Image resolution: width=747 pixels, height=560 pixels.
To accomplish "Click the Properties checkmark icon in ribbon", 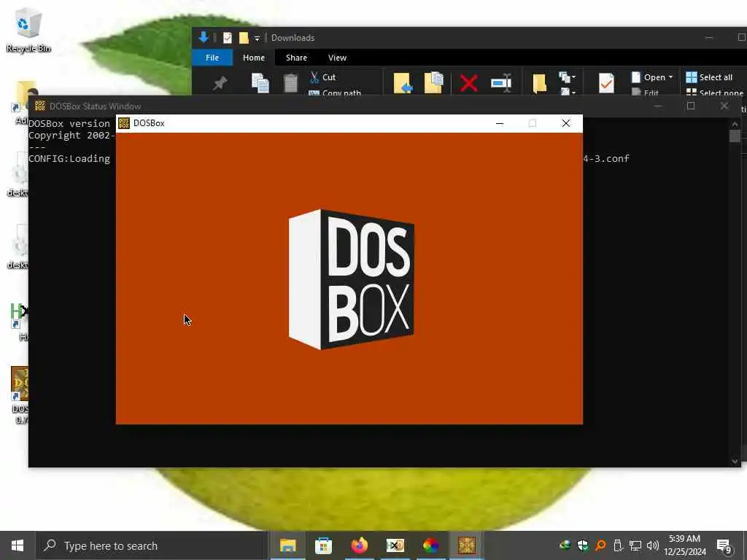I will [x=606, y=83].
